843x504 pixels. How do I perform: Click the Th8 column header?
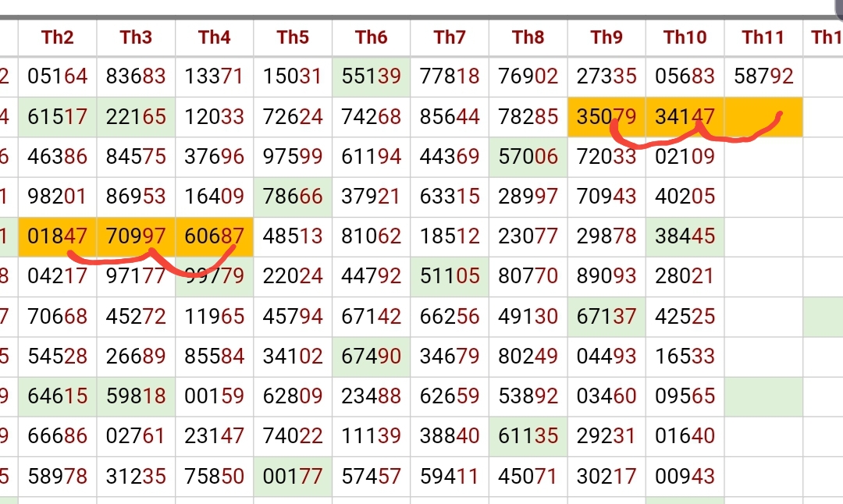pos(528,37)
